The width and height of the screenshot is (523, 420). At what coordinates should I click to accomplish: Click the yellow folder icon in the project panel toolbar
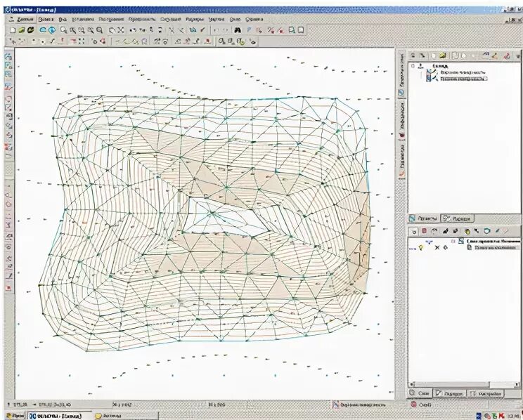pos(443,55)
